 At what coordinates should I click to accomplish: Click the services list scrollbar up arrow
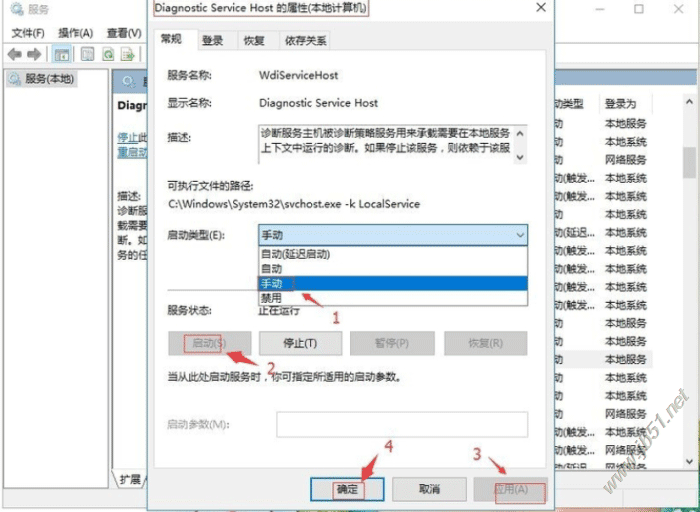point(689,102)
